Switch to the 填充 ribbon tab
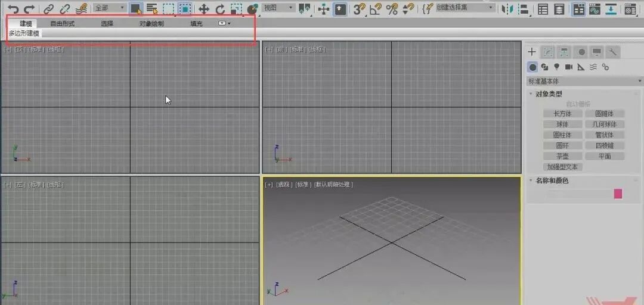 click(196, 24)
